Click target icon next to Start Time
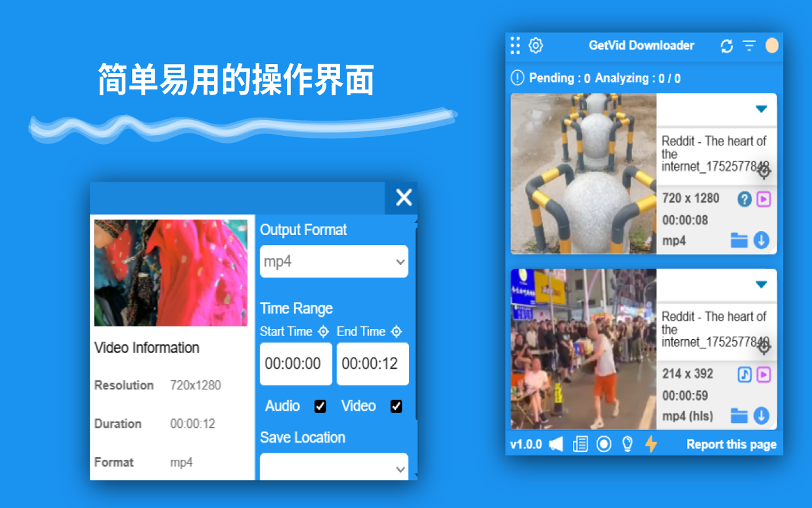The width and height of the screenshot is (812, 508). click(324, 331)
